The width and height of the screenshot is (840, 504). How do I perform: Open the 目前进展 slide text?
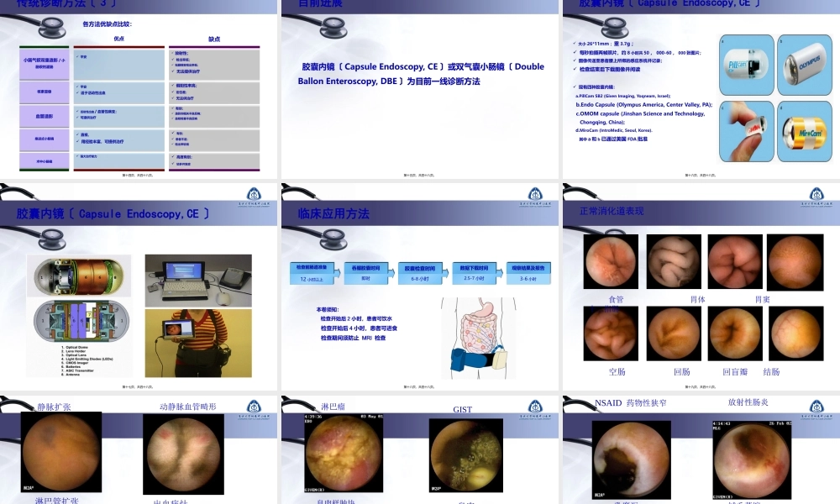pyautogui.click(x=420, y=73)
